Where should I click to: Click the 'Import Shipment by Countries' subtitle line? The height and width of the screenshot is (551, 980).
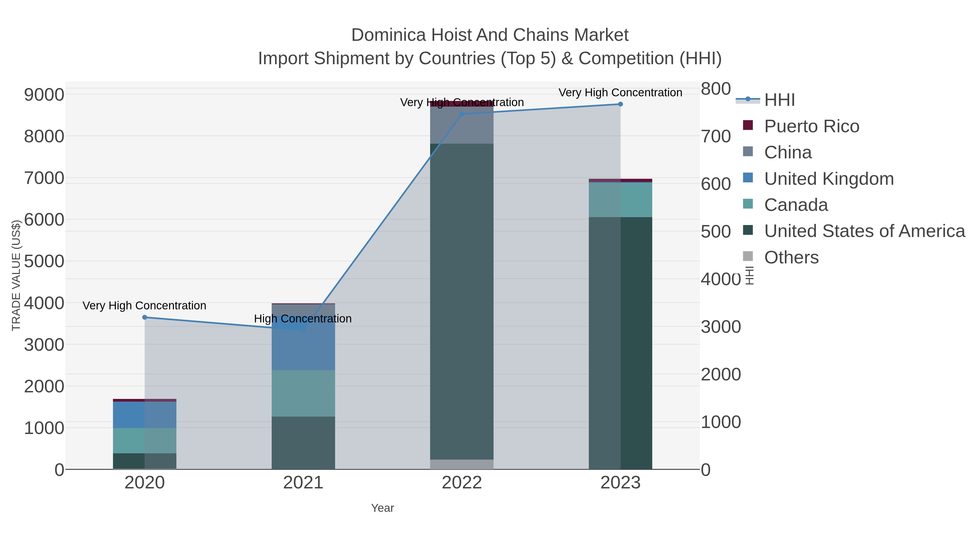click(490, 59)
